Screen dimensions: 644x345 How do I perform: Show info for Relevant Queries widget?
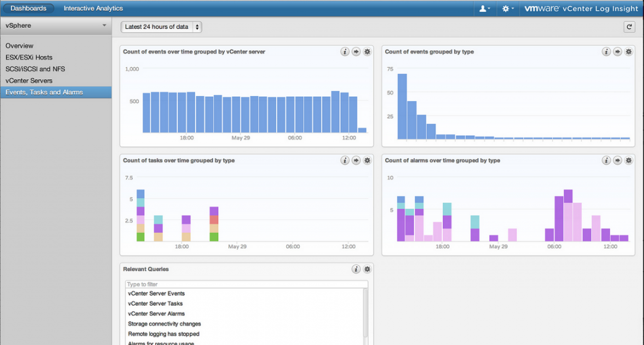(356, 269)
